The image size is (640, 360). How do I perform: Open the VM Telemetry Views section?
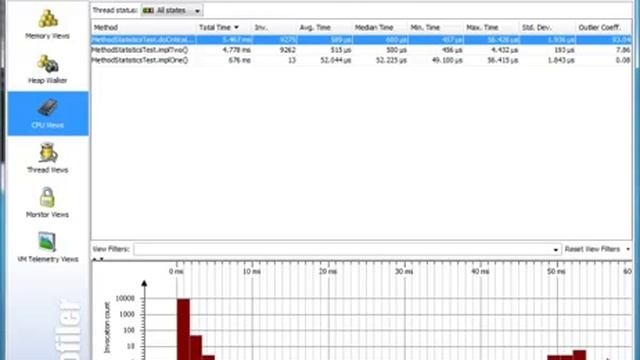tap(47, 247)
